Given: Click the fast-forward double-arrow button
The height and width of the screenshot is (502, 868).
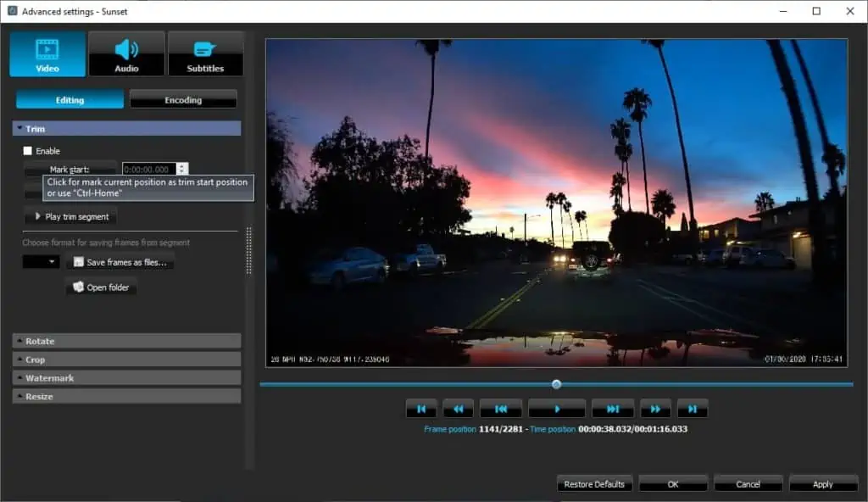Looking at the screenshot, I should point(655,409).
